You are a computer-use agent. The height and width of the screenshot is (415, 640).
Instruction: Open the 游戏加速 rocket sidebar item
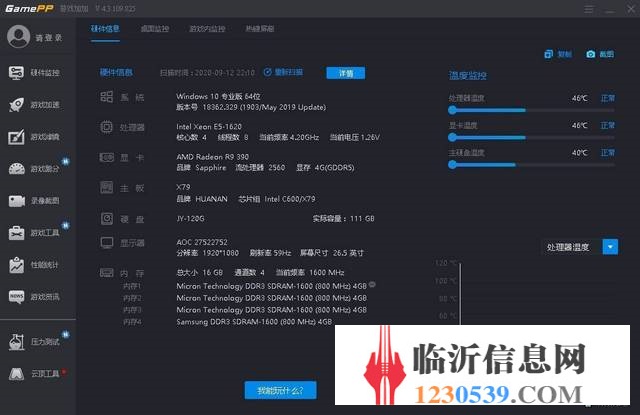pos(35,105)
